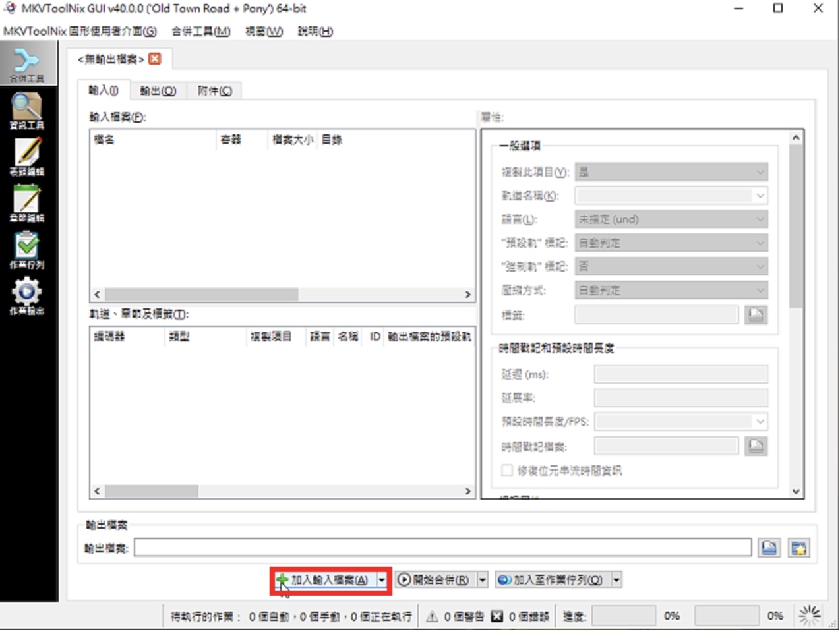Open the 視窗(W) window menu
Image resolution: width=840 pixels, height=638 pixels.
[x=264, y=31]
